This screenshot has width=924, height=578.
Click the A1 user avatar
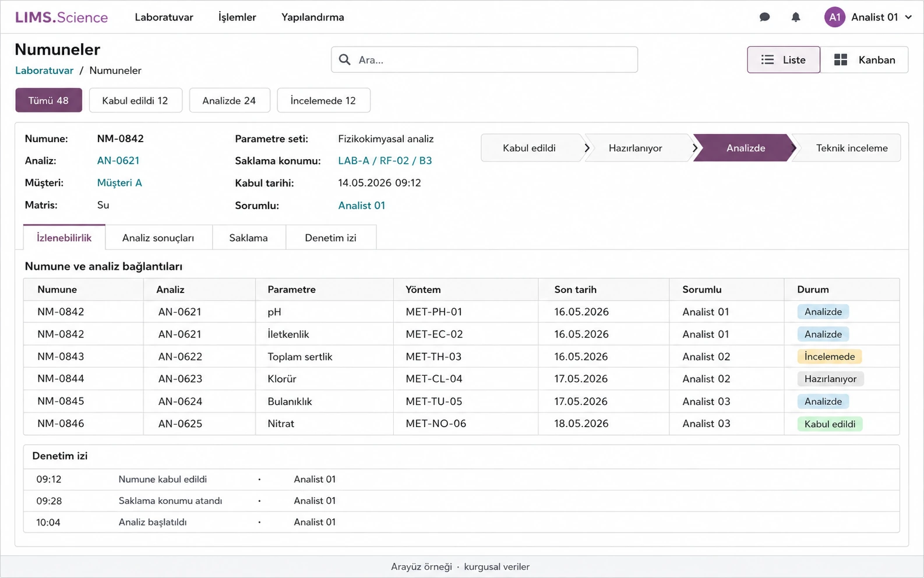[x=834, y=17]
